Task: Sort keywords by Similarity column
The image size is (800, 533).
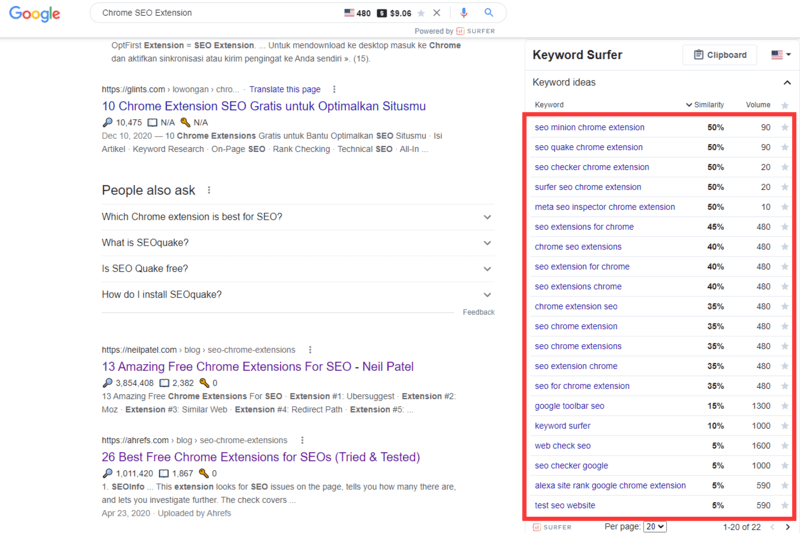Action: click(x=705, y=105)
